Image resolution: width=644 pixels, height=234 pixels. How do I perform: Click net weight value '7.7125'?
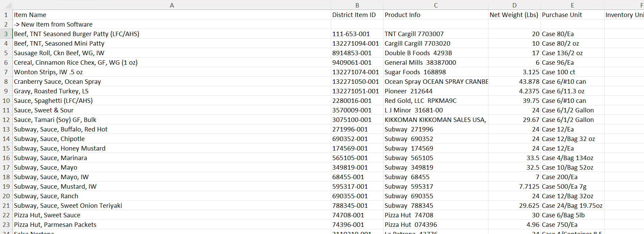pos(514,186)
